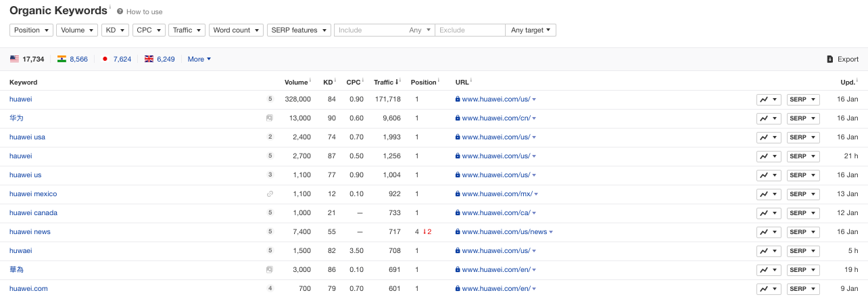The height and width of the screenshot is (297, 868).
Task: Expand URL dropdown arrow for www.huawei.com/us/news
Action: (551, 232)
